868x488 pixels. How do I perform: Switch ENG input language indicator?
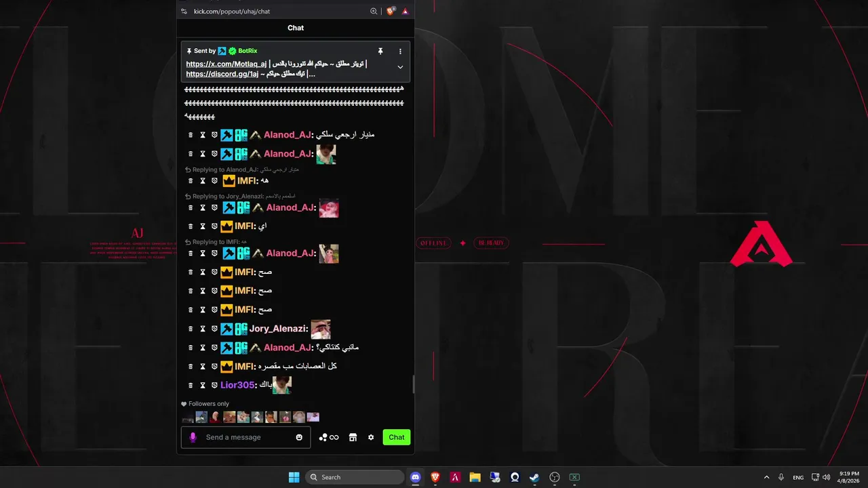[798, 477]
